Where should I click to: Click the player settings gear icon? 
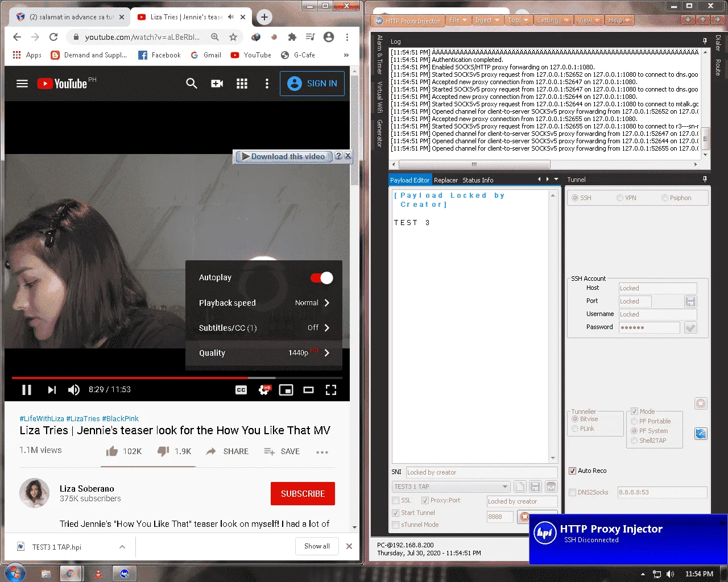coord(264,390)
